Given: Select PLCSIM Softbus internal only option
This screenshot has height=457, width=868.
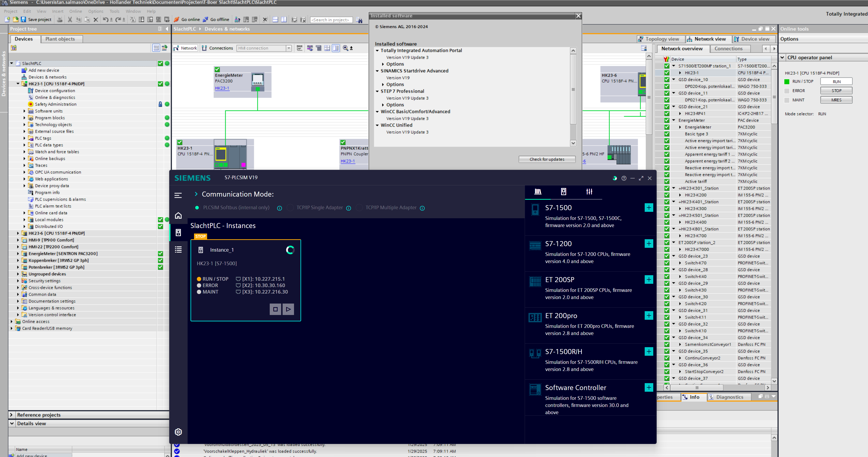Looking at the screenshot, I should [x=197, y=208].
